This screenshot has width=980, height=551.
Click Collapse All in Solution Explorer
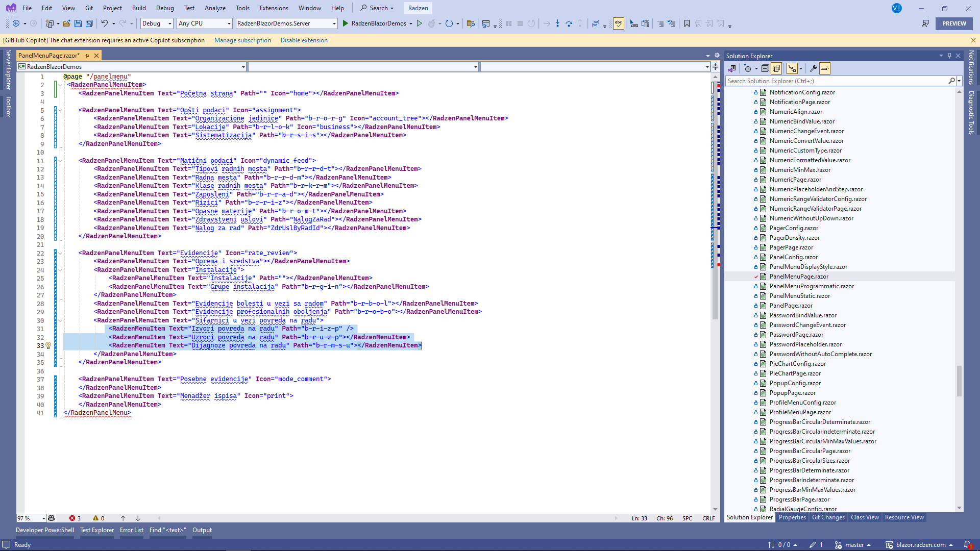point(765,68)
